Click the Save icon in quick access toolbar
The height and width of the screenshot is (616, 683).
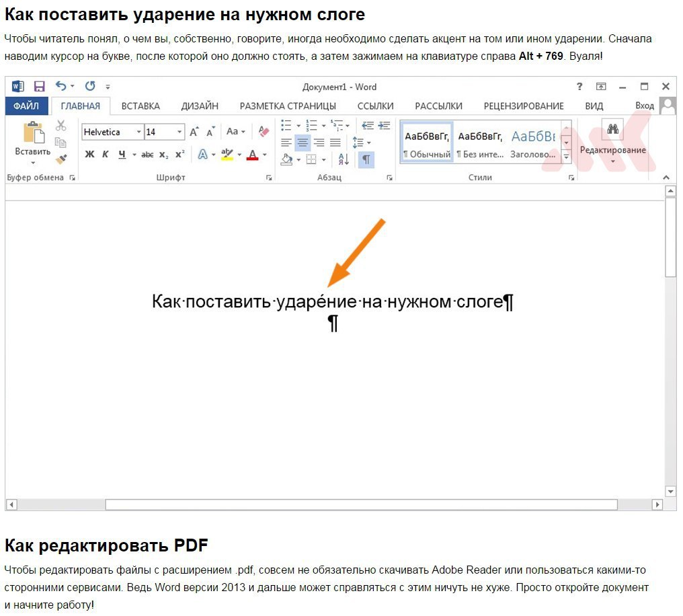point(39,86)
